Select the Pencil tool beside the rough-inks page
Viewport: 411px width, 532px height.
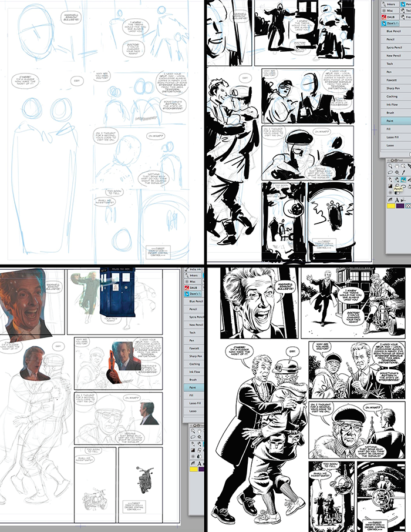pos(397,179)
